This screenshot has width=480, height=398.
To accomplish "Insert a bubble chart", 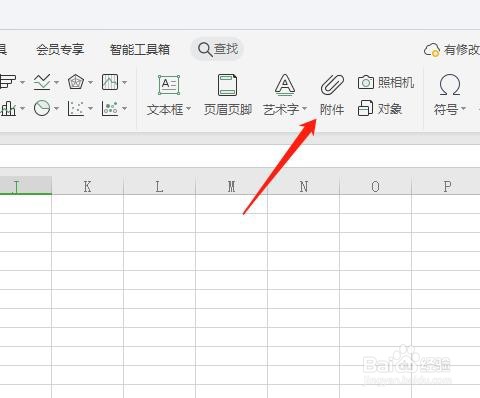I will pyautogui.click(x=110, y=108).
